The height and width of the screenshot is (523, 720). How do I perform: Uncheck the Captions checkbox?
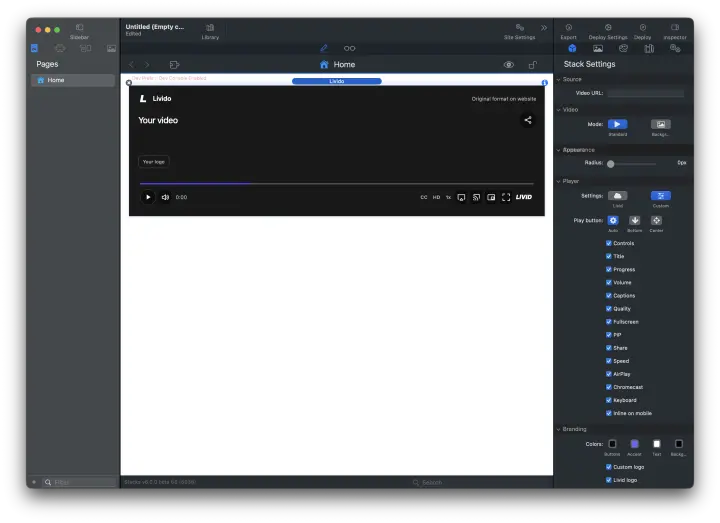608,296
